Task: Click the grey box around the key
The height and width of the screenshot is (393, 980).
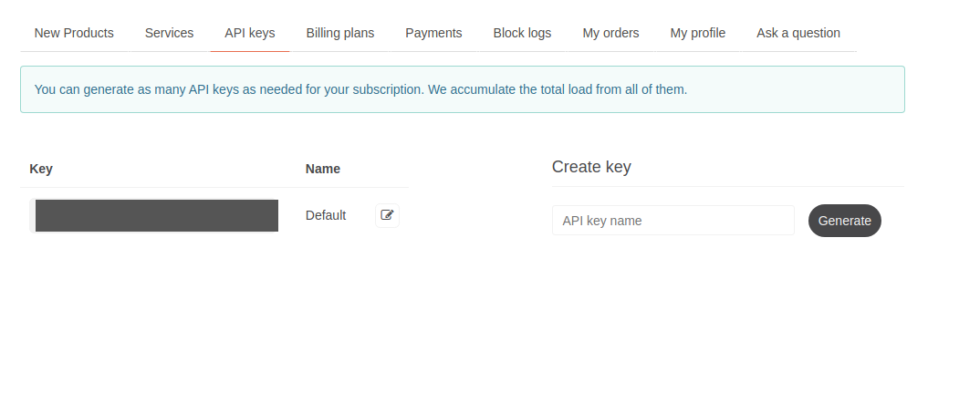Action: pos(32,215)
